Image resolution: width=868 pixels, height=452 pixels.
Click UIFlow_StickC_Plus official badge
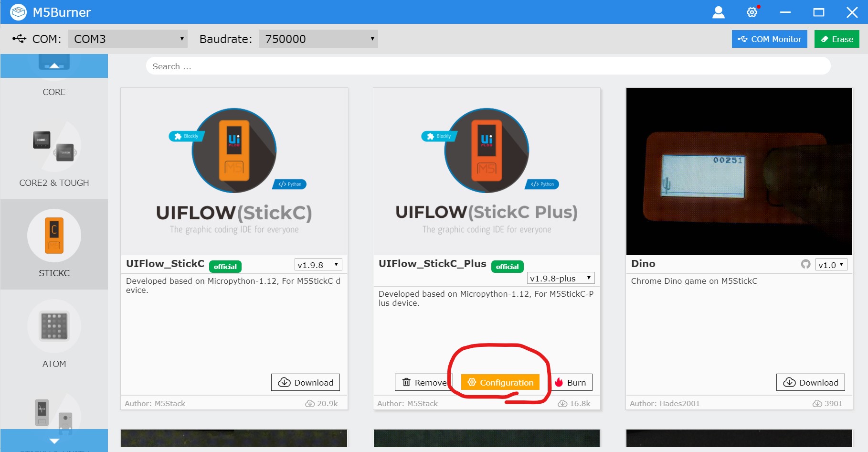point(508,267)
